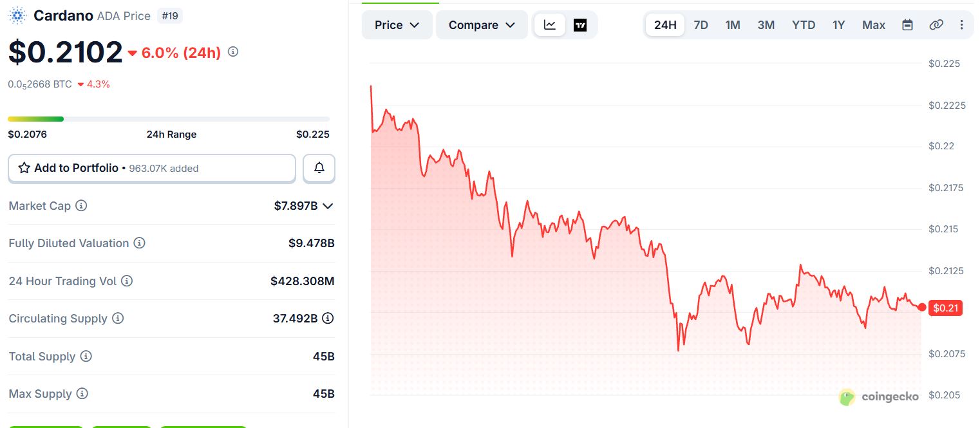The image size is (980, 428).
Task: Select the 7D chart tab
Action: 701,25
